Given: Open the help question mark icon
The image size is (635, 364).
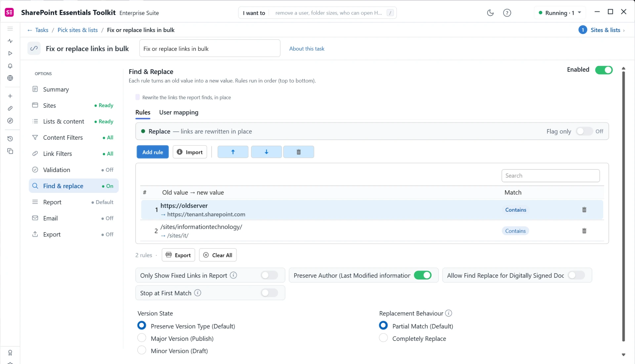Looking at the screenshot, I should point(507,13).
